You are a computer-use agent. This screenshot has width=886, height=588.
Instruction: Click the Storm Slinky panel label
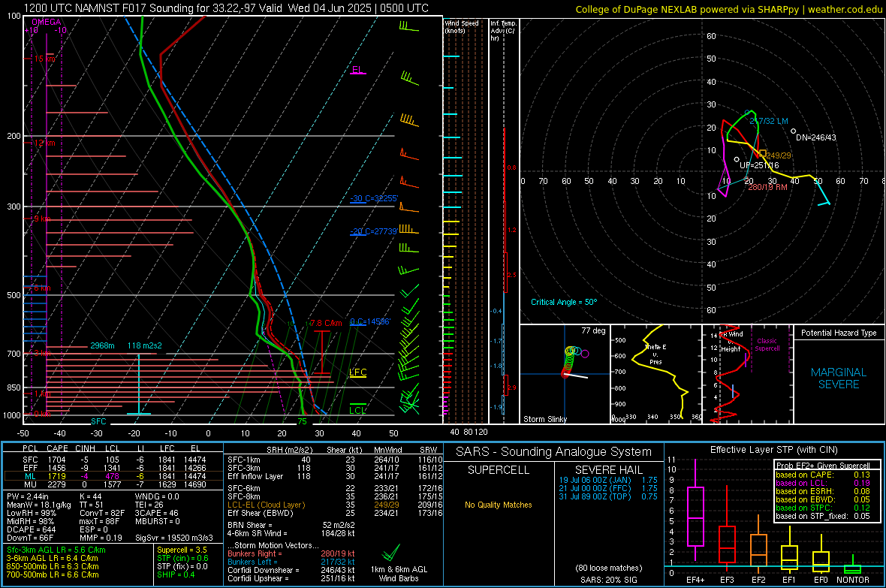click(544, 419)
